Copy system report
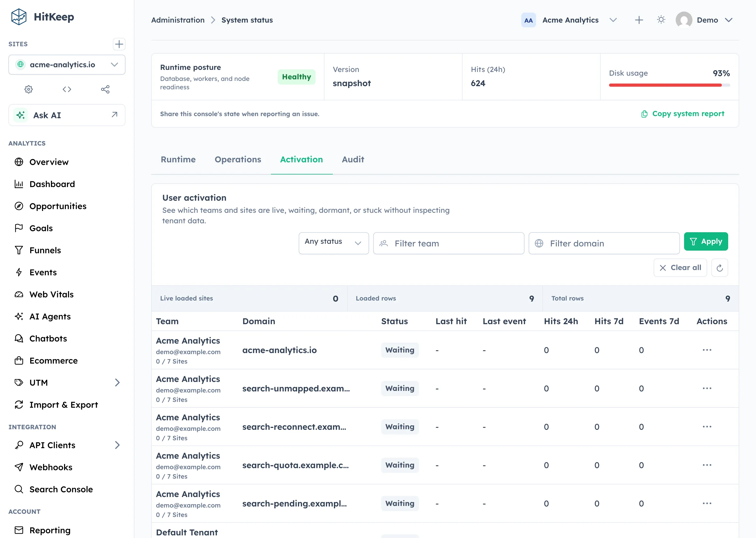This screenshot has width=756, height=538. (x=682, y=114)
